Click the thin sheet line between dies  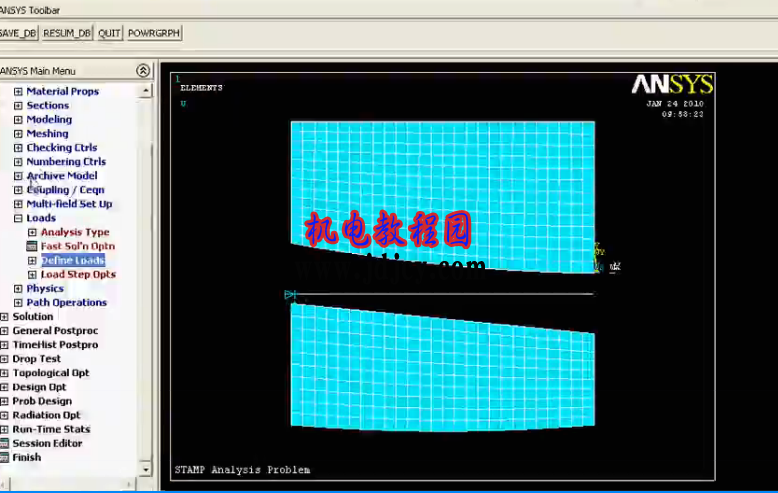tap(443, 294)
